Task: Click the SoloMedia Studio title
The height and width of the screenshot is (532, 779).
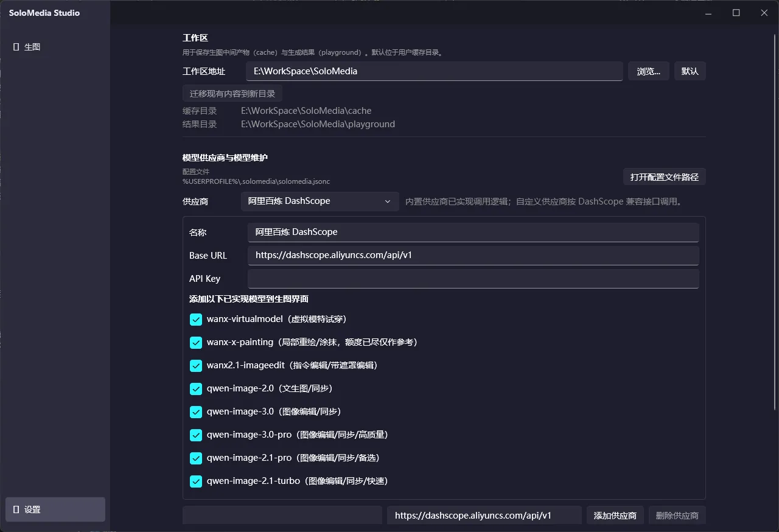Action: pyautogui.click(x=44, y=13)
